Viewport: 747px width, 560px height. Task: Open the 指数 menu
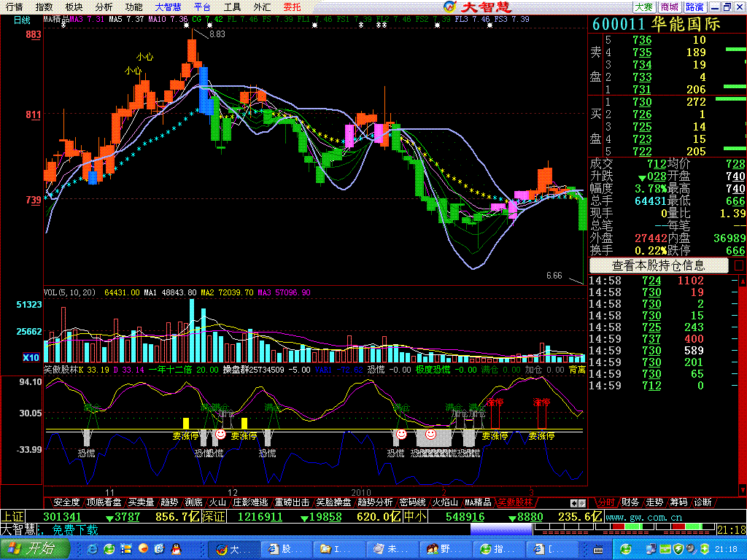(x=44, y=7)
